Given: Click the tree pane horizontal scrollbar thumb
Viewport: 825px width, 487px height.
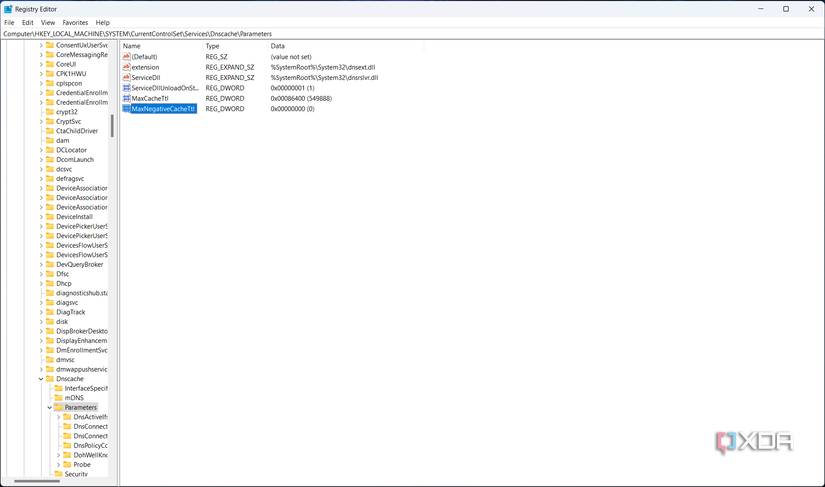Looking at the screenshot, I should 37,481.
